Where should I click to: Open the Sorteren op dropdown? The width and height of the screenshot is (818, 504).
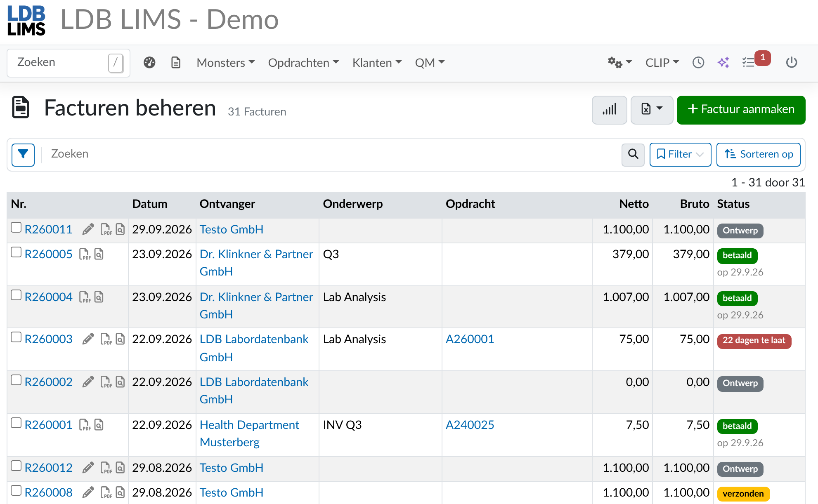[759, 154]
